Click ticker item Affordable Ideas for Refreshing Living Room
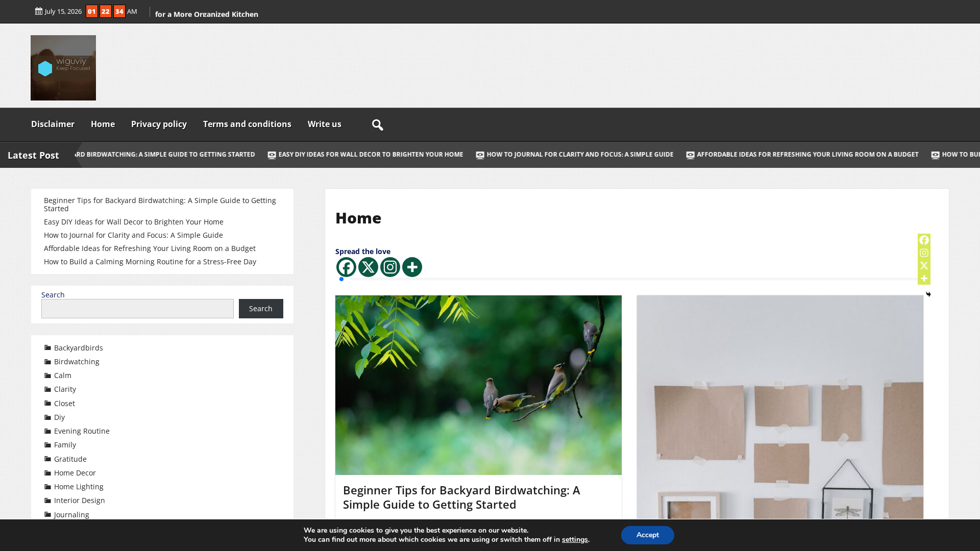The width and height of the screenshot is (980, 551). tap(802, 155)
